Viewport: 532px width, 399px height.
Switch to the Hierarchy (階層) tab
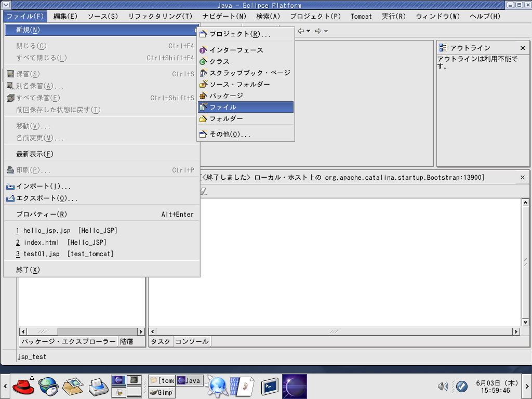(x=127, y=341)
